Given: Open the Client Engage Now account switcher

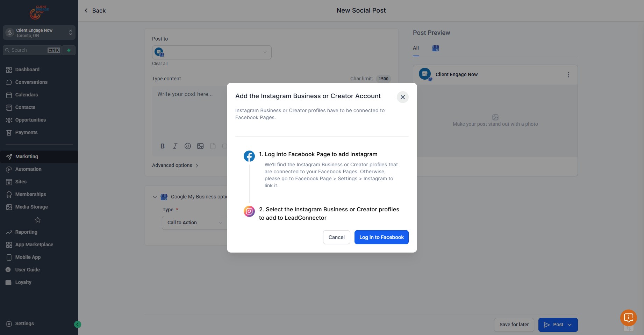Looking at the screenshot, I should [x=39, y=32].
